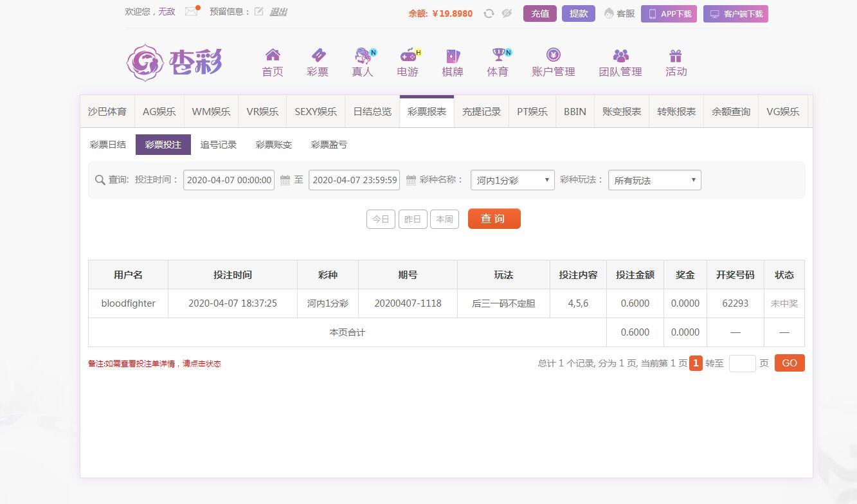Open the 彩票 lottery ticket icon

(x=318, y=55)
